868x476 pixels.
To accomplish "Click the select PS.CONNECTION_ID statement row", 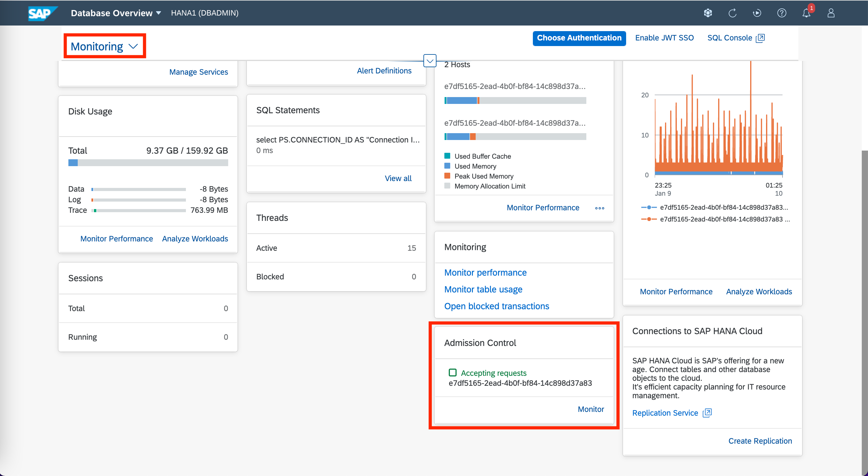I will coord(336,146).
